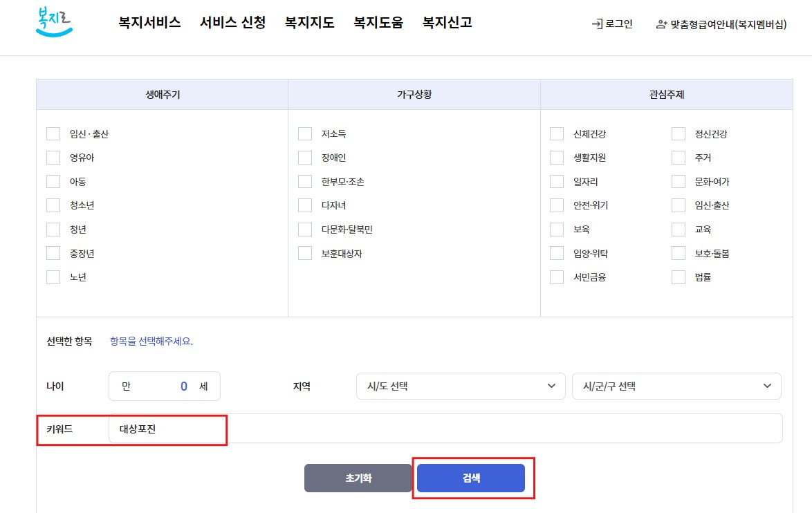The image size is (812, 513).
Task: Select the 일자리 checkbox
Action: click(557, 181)
